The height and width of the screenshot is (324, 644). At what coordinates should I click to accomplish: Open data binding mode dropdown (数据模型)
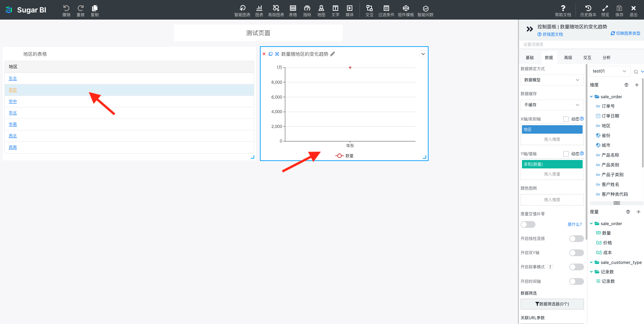[552, 80]
